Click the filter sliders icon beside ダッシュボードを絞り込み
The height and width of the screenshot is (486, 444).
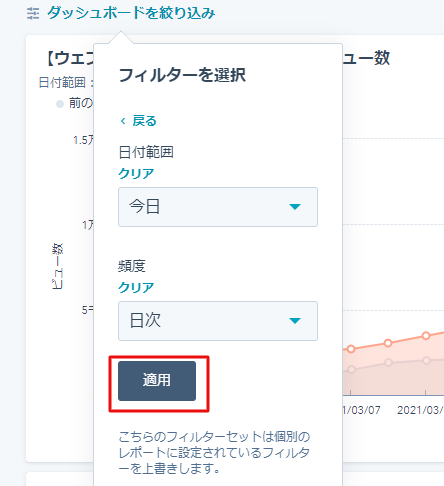33,14
